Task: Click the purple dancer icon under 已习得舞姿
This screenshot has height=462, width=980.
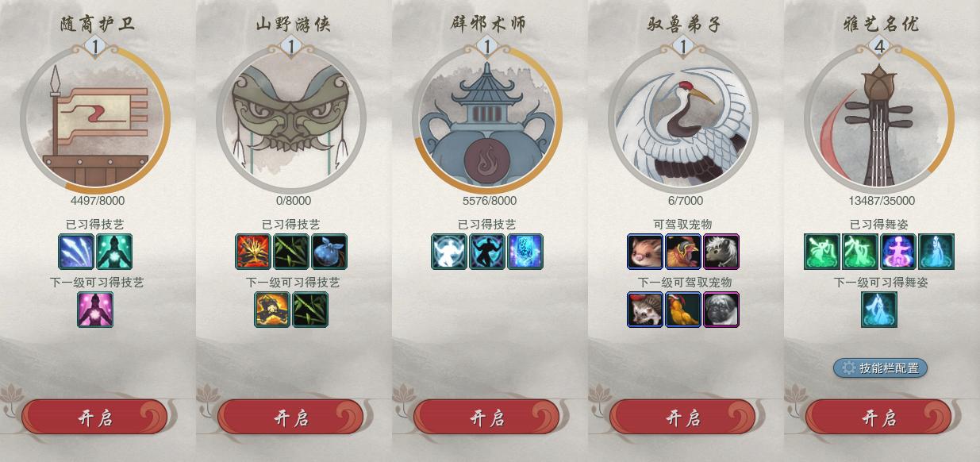Action: [x=898, y=252]
